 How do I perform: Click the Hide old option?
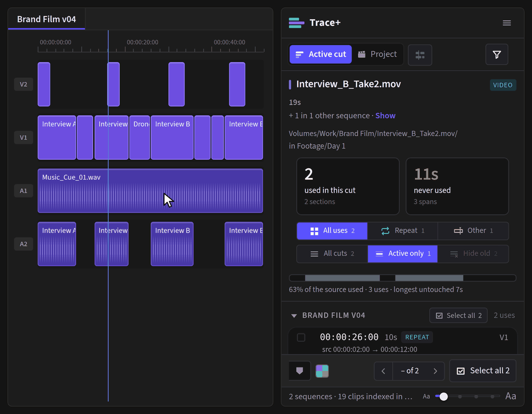click(x=473, y=254)
